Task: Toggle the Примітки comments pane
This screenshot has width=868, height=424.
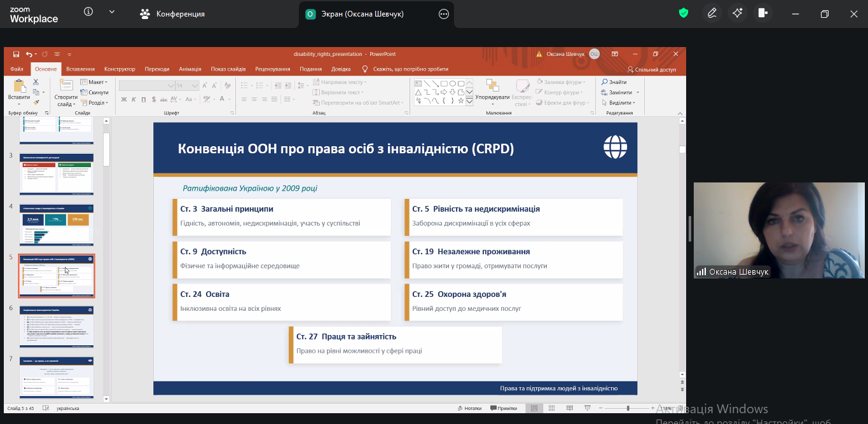Action: (503, 408)
